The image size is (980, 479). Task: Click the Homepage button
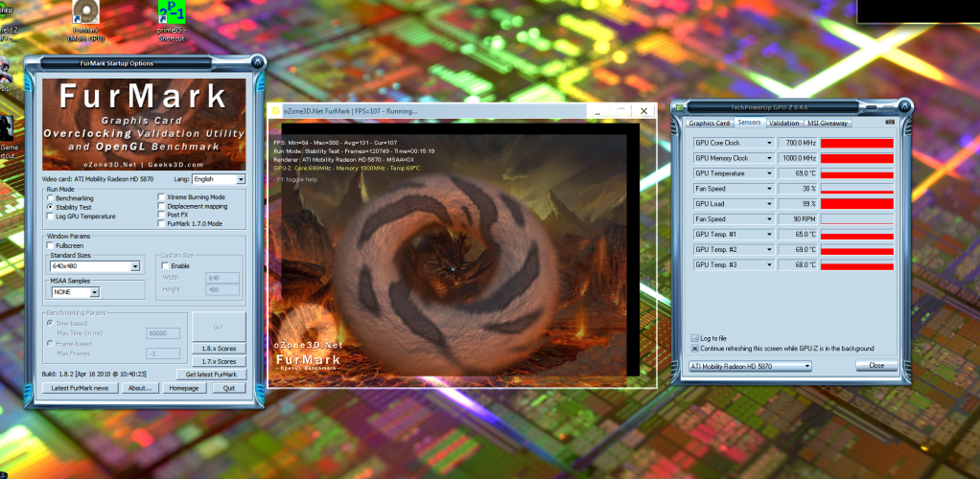184,388
